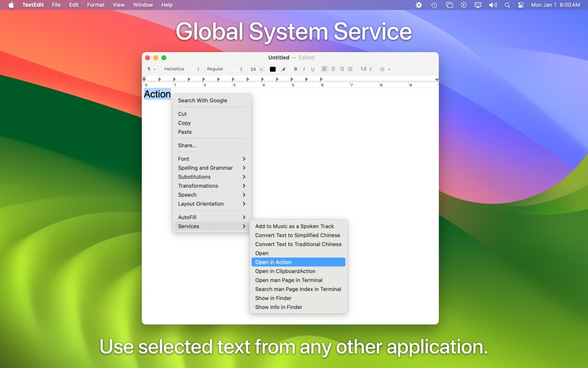Viewport: 588px width, 368px height.
Task: Open the Format menu
Action: pyautogui.click(x=95, y=5)
